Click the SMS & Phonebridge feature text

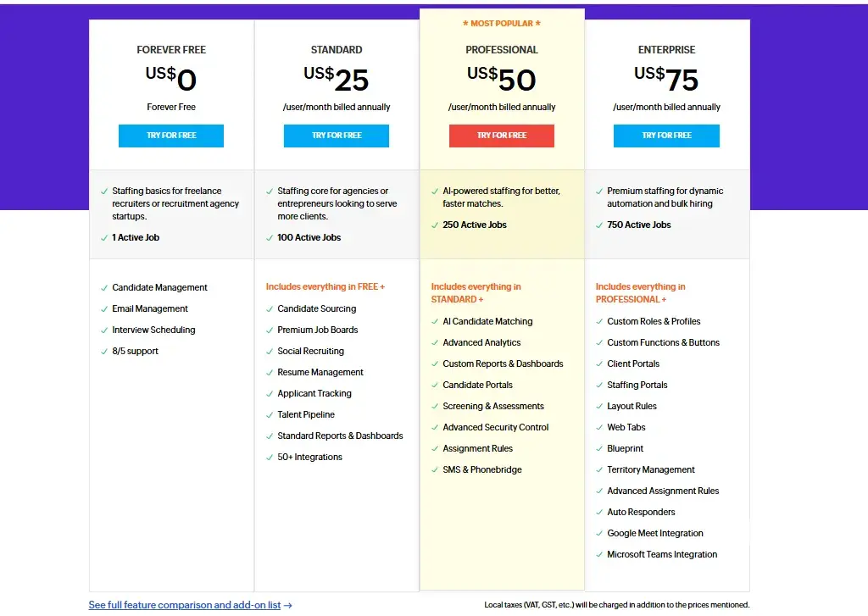482,470
